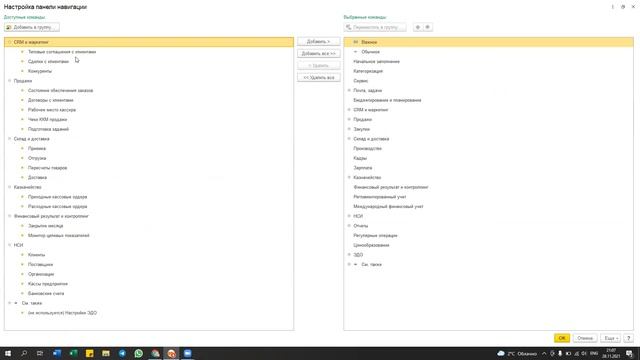Select 'Приходные кассовые ордера' command
640x360 pixels.
click(58, 197)
